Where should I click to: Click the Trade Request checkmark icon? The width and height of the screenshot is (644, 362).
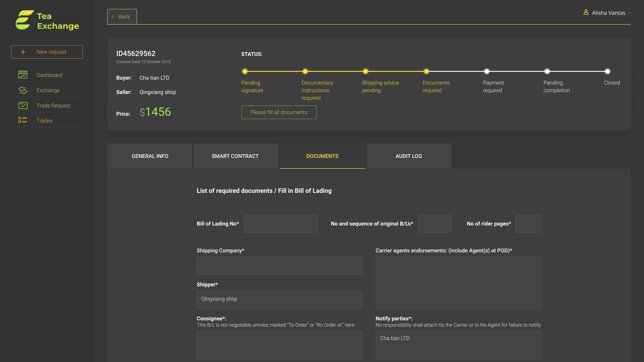[x=23, y=105]
